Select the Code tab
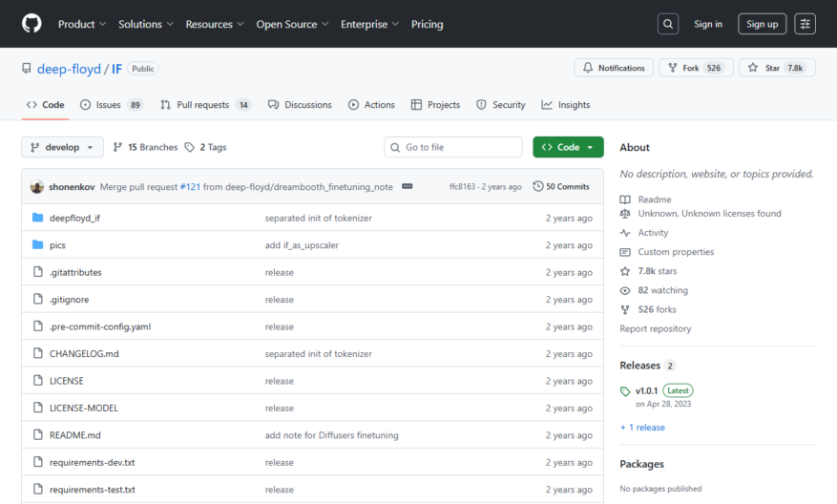This screenshot has width=837, height=504. [46, 105]
